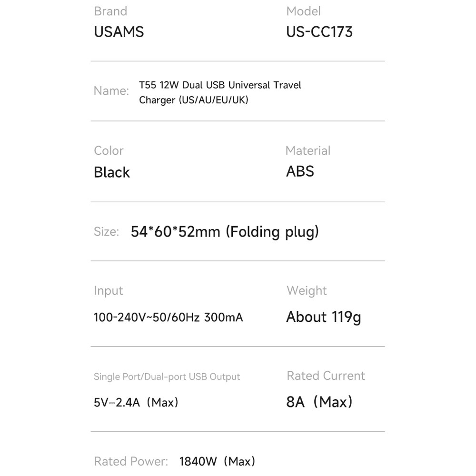Click the Color label
This screenshot has height=476, width=476.
click(109, 150)
